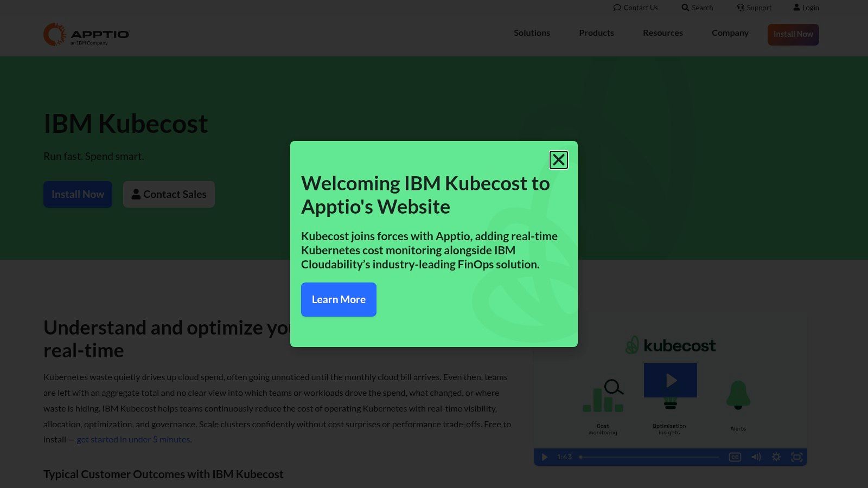Viewport: 868px width, 488px height.
Task: Click the video volume speaker icon
Action: click(756, 457)
